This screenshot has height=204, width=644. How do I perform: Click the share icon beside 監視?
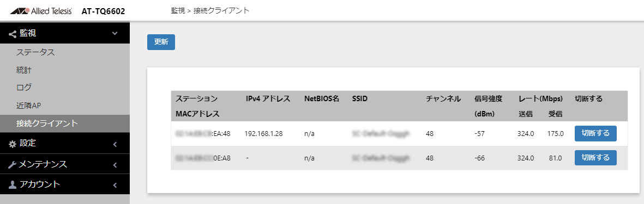pyautogui.click(x=12, y=34)
